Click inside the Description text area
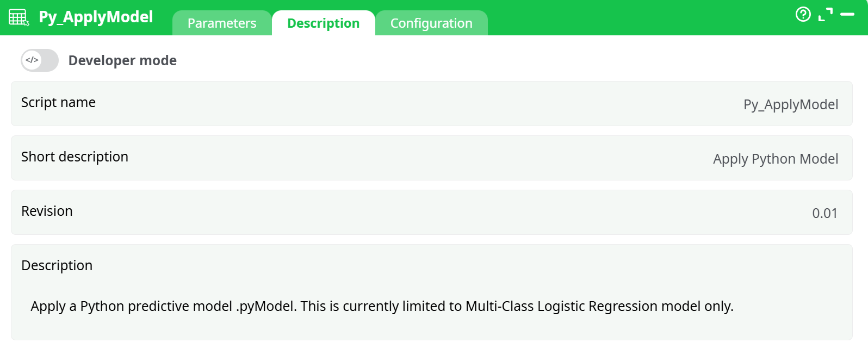 381,306
